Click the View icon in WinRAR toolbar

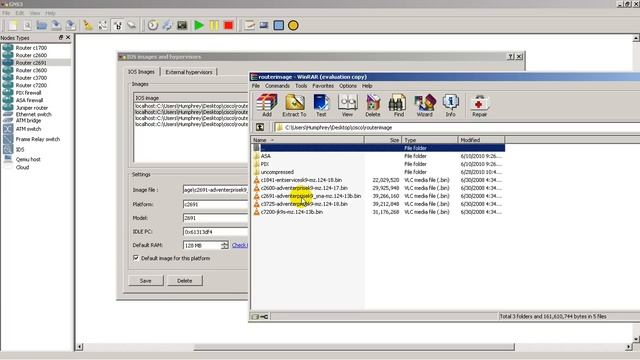347,105
